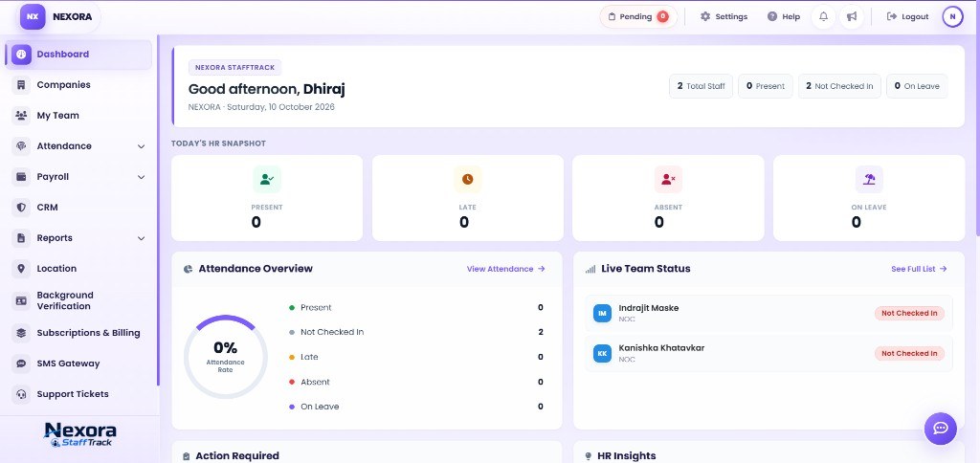Click the SMS Gateway message icon

coord(21,364)
